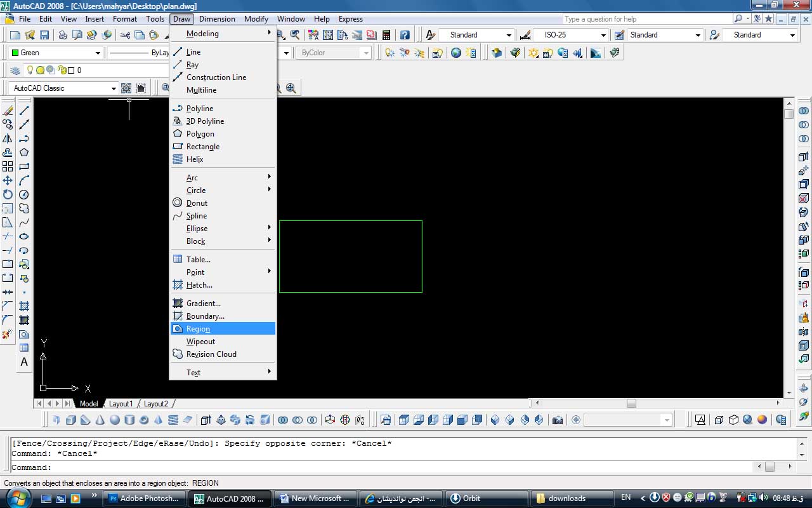Click the Rotate tool icon
812x508 pixels.
8,194
